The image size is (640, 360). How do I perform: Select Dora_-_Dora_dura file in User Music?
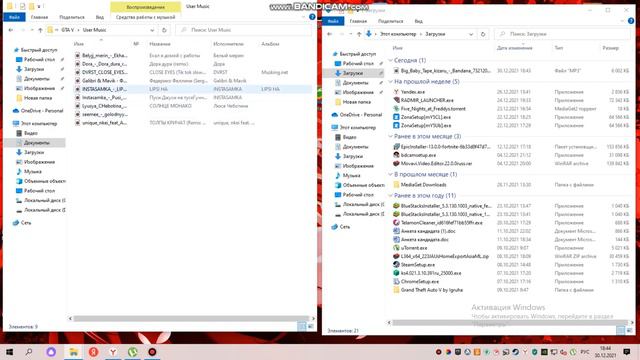click(104, 64)
